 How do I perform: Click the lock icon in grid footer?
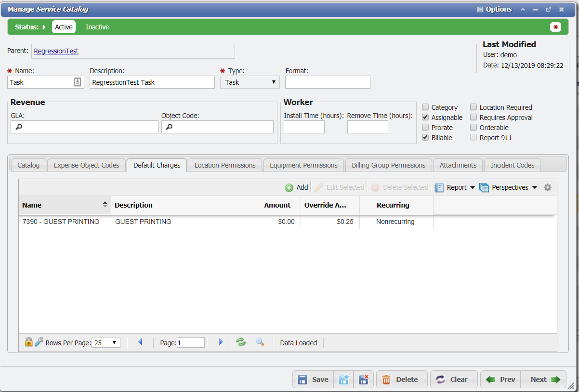(x=28, y=342)
